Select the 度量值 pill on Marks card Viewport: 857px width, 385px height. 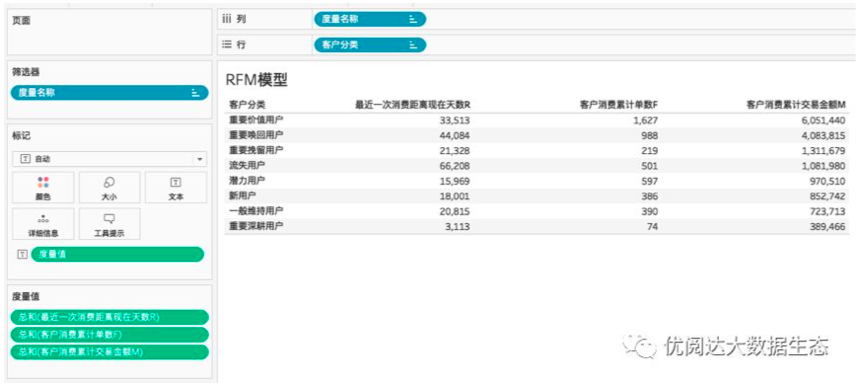(x=118, y=254)
